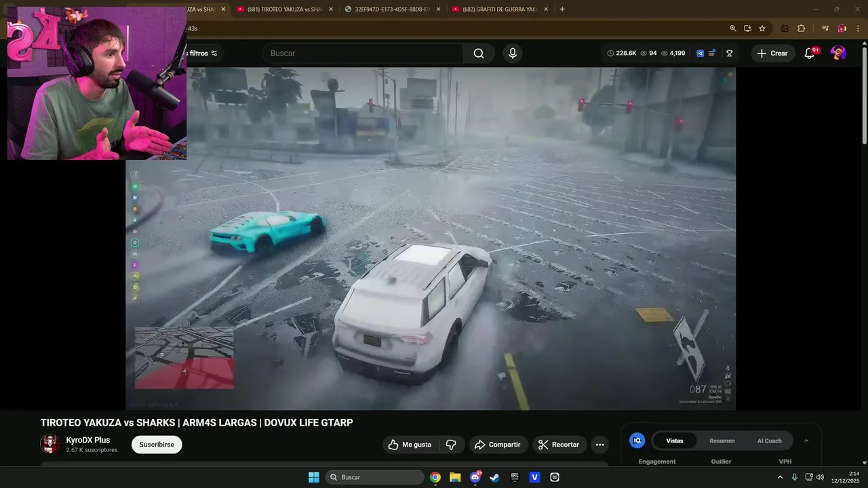Click the Crear button
The image size is (868, 488).
(x=772, y=54)
